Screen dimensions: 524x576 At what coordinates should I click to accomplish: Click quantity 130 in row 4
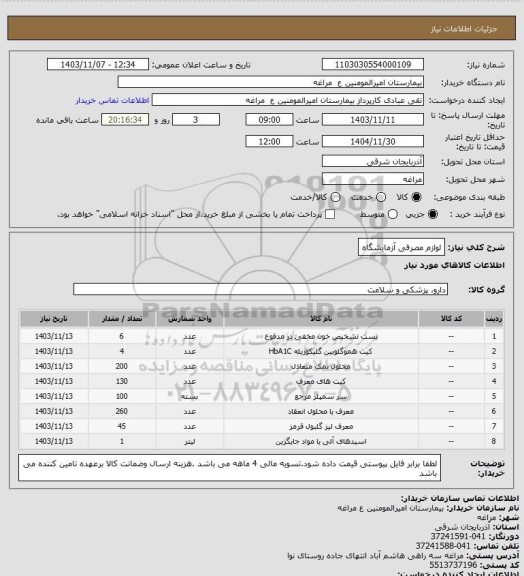(122, 382)
